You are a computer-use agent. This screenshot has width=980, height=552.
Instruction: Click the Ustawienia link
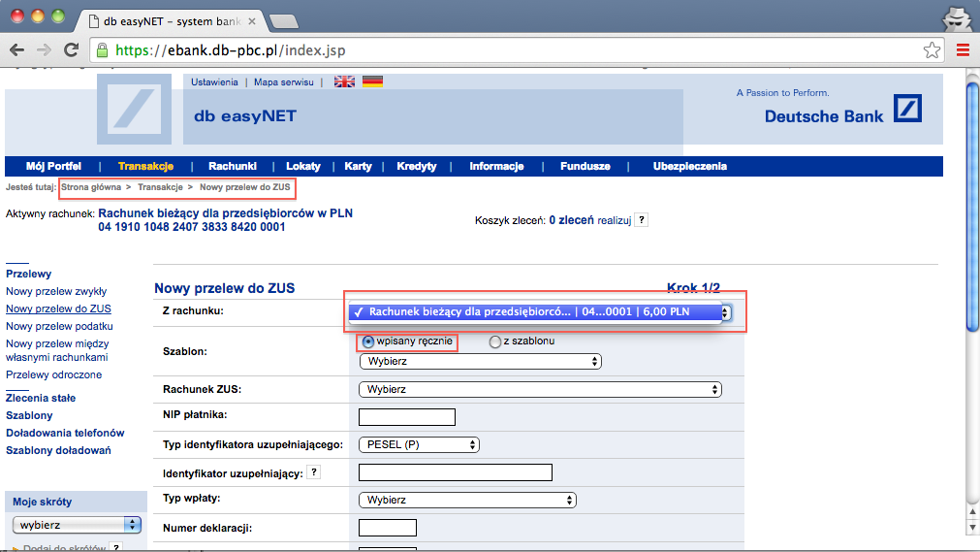point(214,82)
